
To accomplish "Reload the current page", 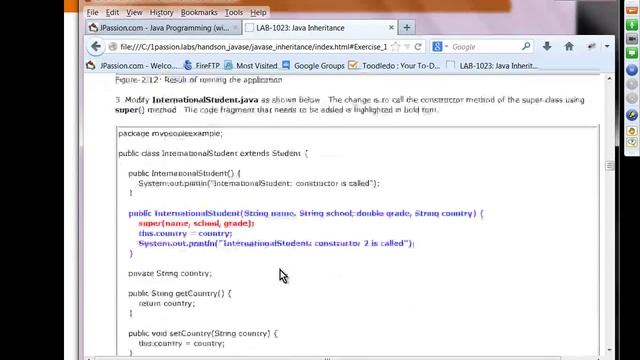I will pos(418,47).
